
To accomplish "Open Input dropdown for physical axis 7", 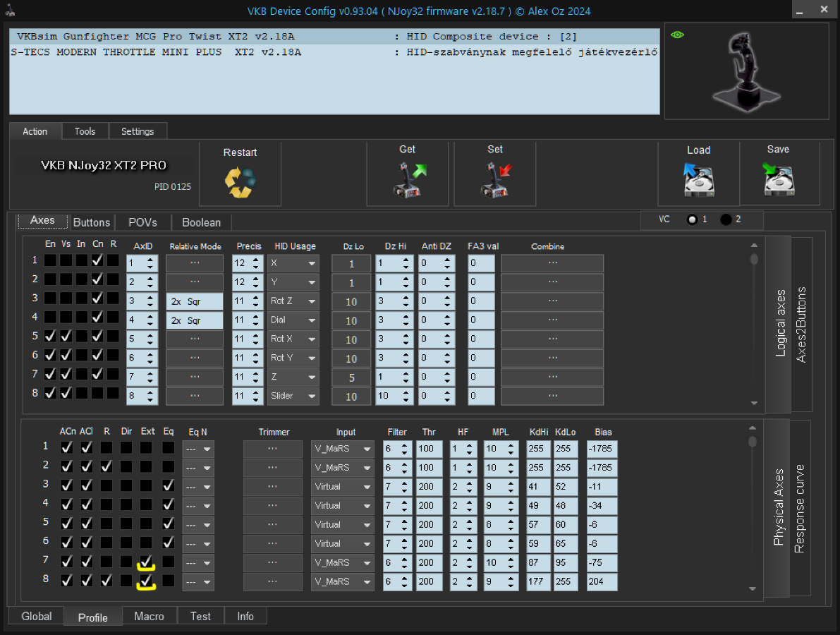I will tap(342, 562).
